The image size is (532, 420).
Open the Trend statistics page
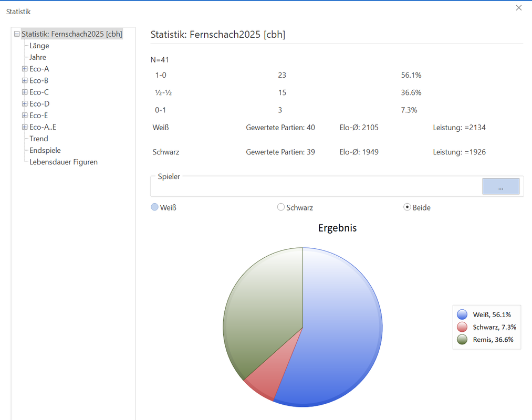click(x=39, y=139)
